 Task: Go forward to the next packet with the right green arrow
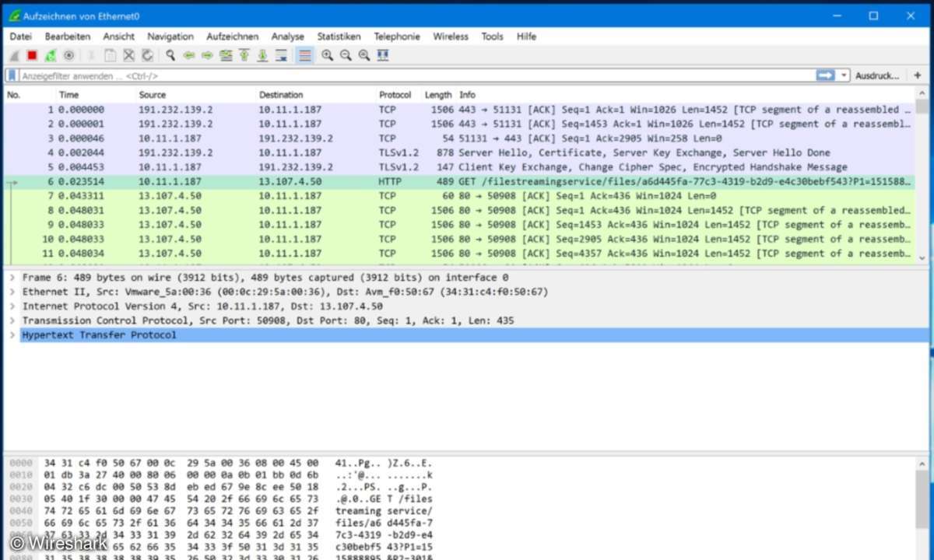click(x=207, y=55)
